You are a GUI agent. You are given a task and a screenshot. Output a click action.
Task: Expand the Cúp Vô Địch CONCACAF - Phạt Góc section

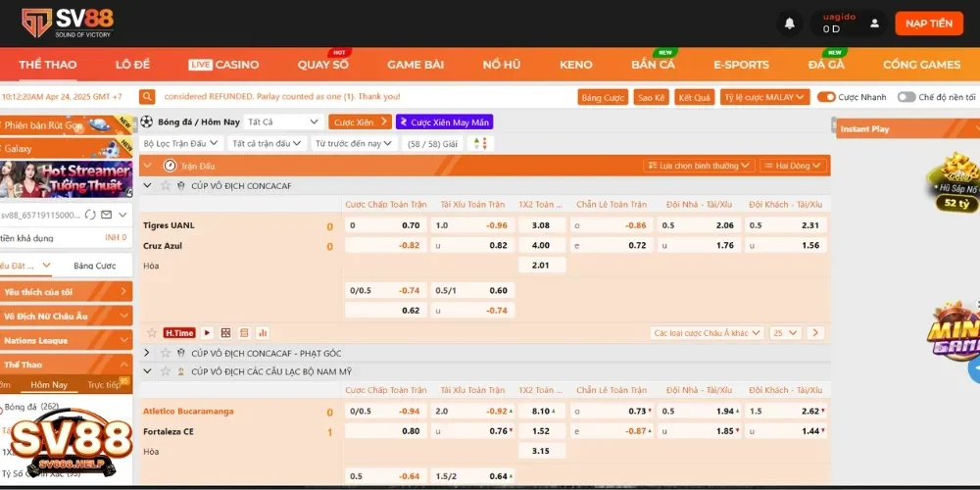[147, 353]
